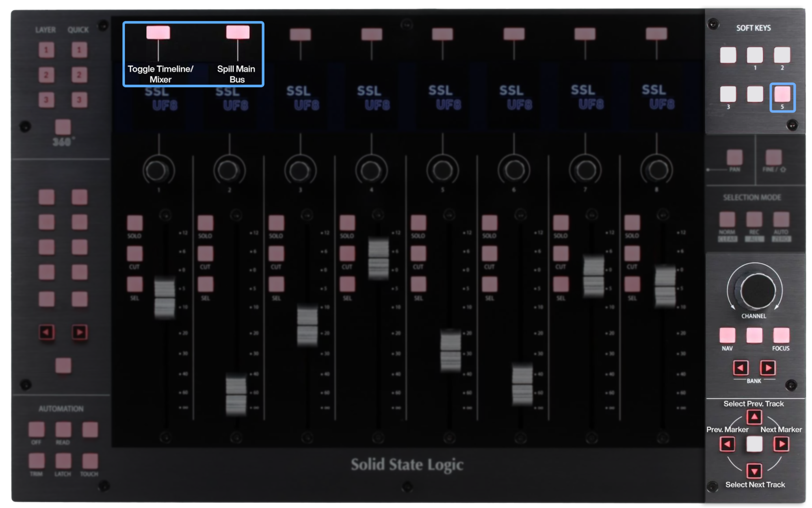Touch channel 1 fader cap
Image resolution: width=812 pixels, height=508 pixels.
pyautogui.click(x=165, y=297)
